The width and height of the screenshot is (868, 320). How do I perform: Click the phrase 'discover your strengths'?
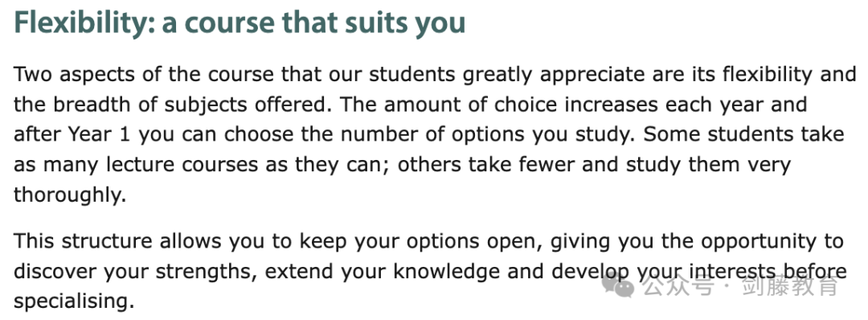click(138, 271)
